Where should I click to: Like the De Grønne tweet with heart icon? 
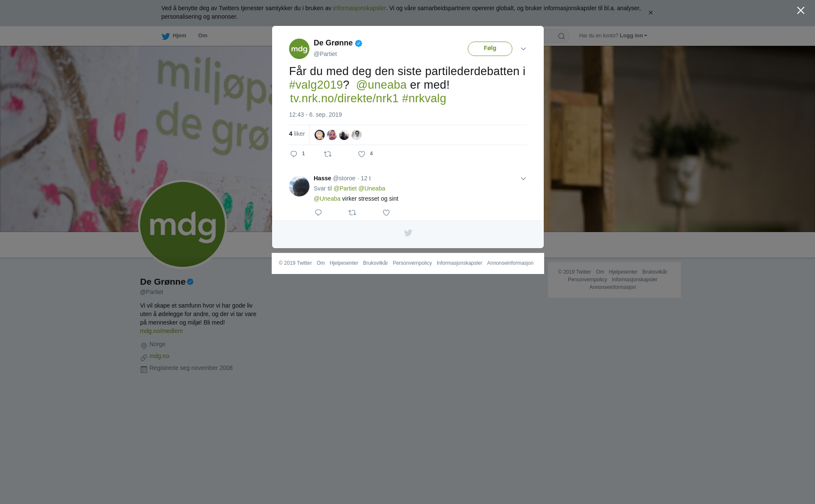362,154
